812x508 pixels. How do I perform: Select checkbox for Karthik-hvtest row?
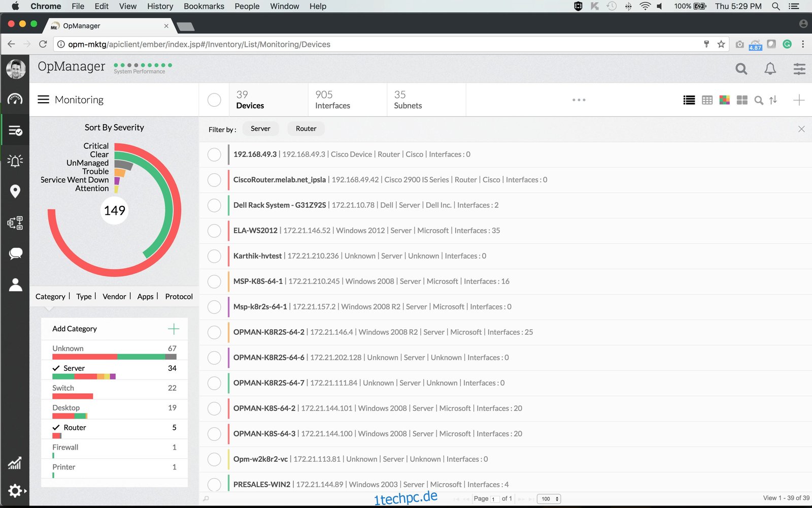pos(214,256)
